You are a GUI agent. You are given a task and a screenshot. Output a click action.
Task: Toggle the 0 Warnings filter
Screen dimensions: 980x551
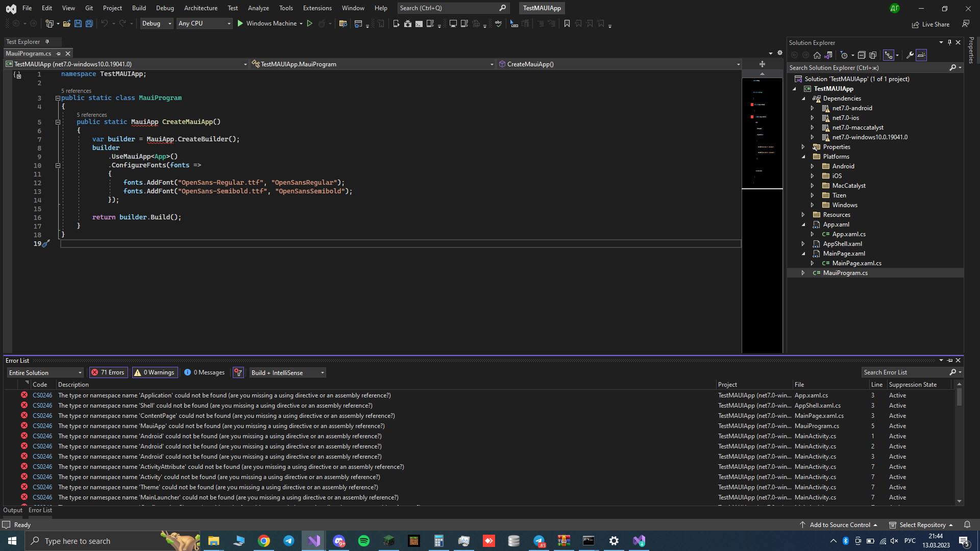click(x=154, y=372)
